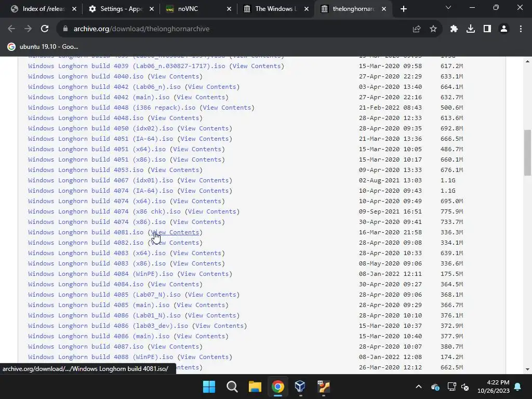Open the taskbar clock showing 4:22 PM
This screenshot has height=399, width=532.
(494, 387)
